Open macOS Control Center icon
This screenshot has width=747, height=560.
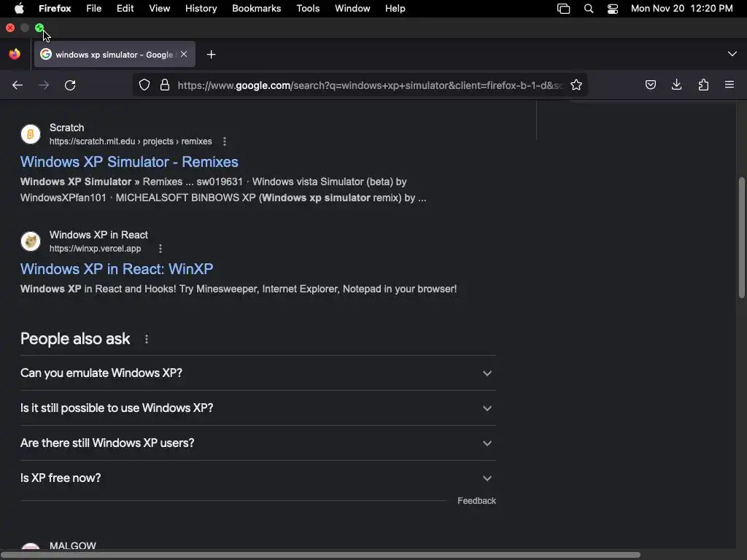(613, 9)
